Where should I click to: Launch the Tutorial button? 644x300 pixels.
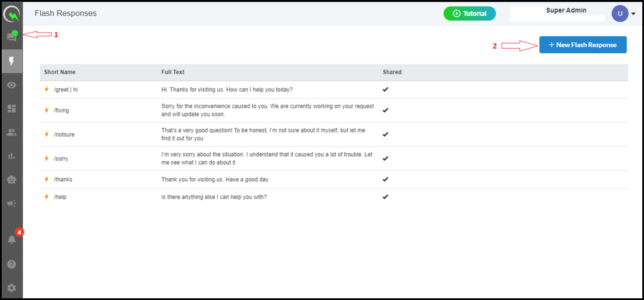[x=470, y=13]
